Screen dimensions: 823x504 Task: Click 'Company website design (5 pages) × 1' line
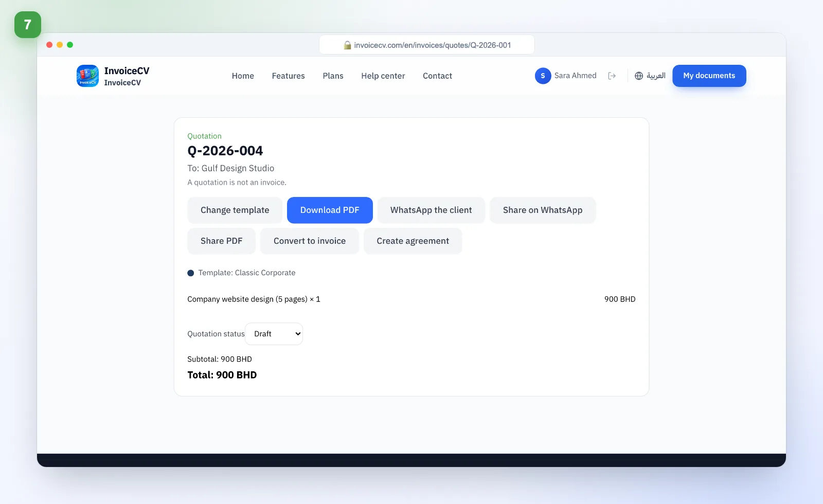tap(254, 299)
